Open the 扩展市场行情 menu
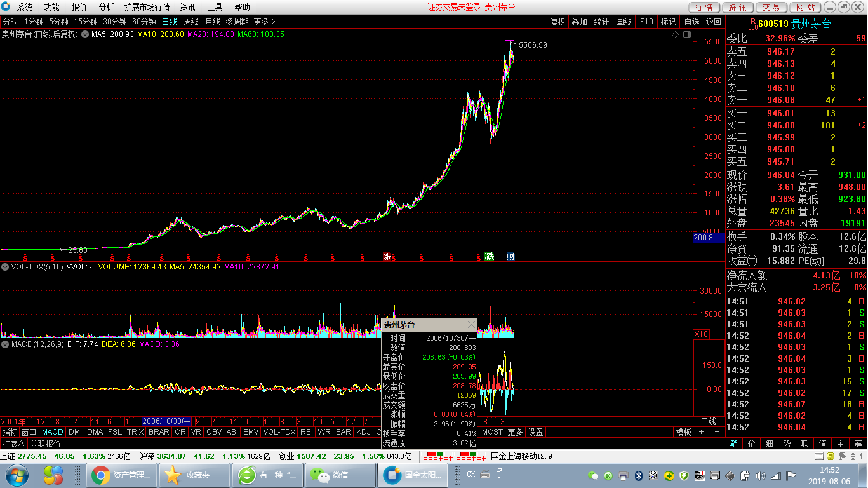 [147, 7]
